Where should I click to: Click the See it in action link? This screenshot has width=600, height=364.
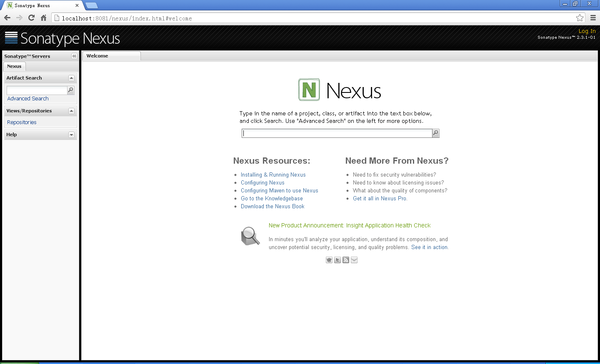tap(430, 247)
